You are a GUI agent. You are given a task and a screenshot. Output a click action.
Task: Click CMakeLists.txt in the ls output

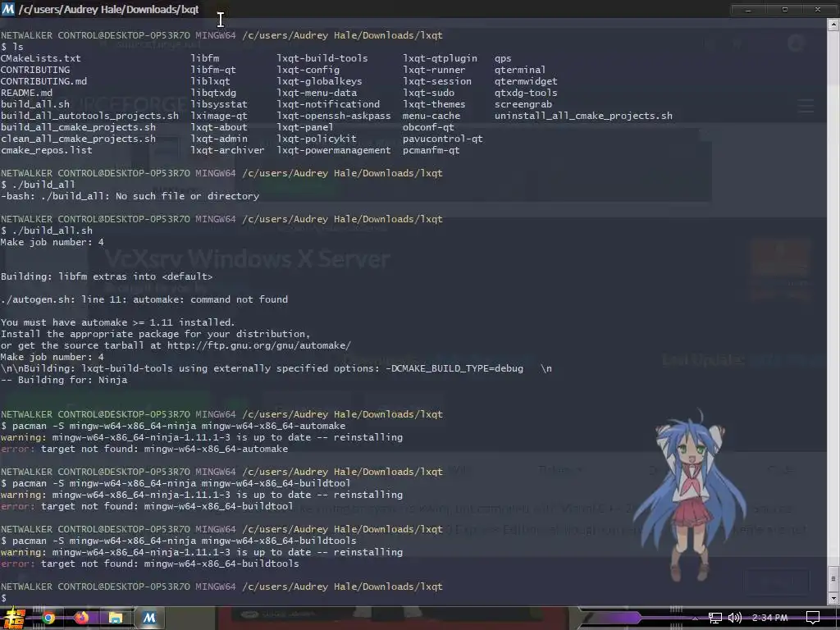[x=41, y=58]
